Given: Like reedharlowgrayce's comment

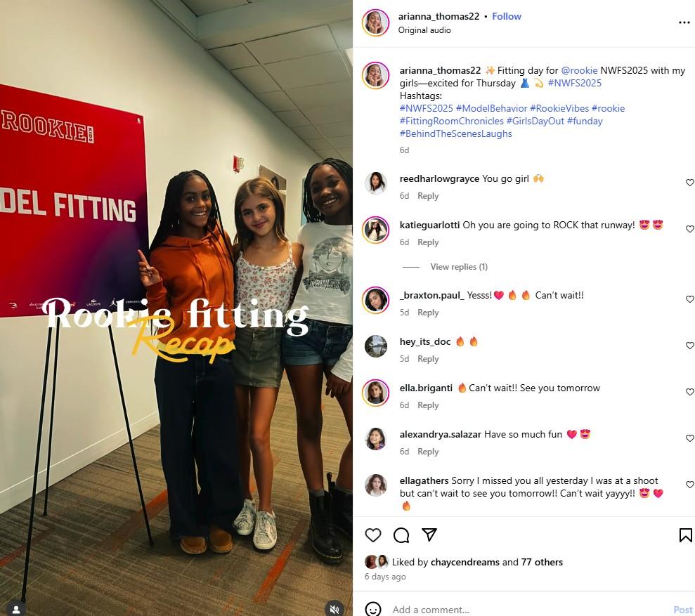Looking at the screenshot, I should 689,183.
